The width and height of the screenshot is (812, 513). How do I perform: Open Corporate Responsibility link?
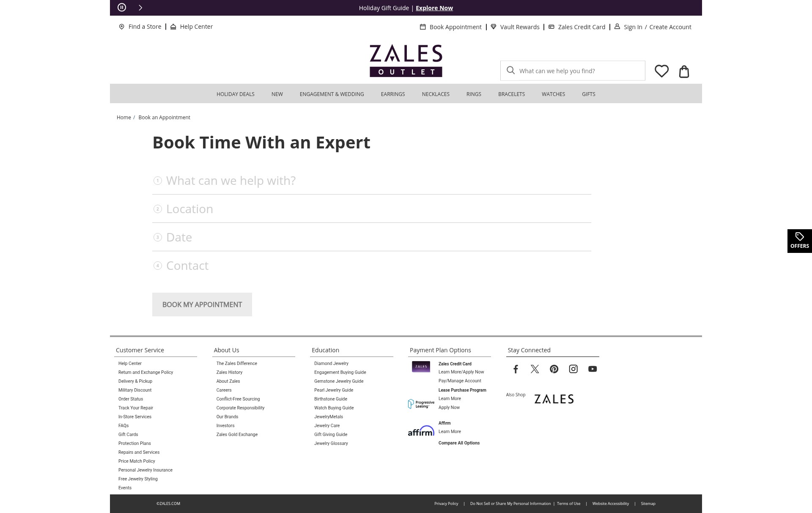point(240,408)
